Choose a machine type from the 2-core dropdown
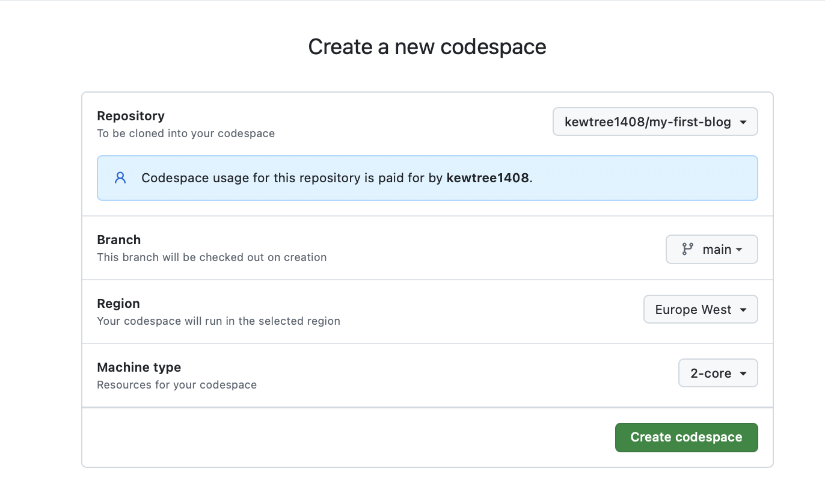Viewport: 825px width, 504px height. tap(717, 373)
